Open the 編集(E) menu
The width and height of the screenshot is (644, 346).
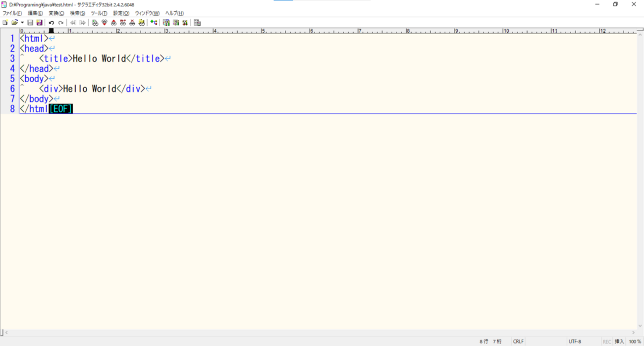coord(35,13)
